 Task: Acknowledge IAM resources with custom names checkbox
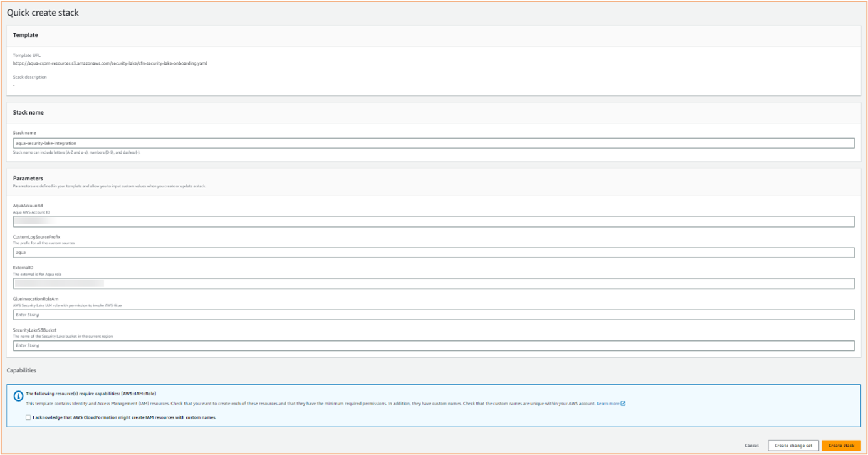[x=28, y=417]
